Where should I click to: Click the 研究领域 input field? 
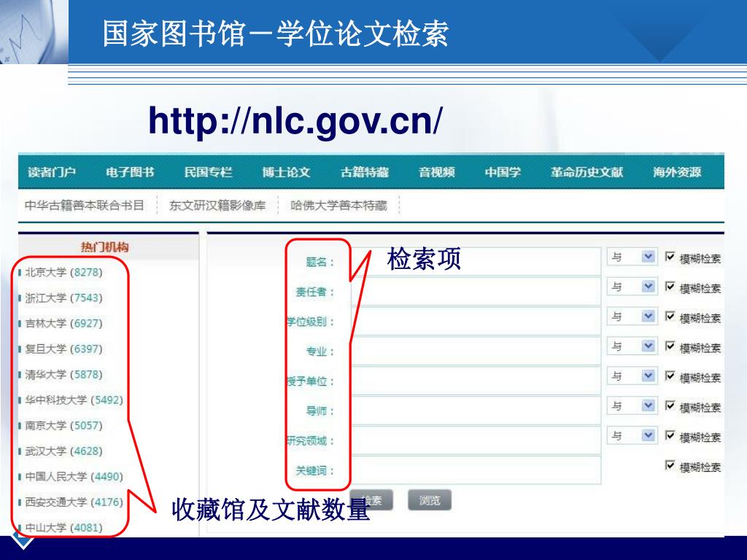tap(476, 440)
